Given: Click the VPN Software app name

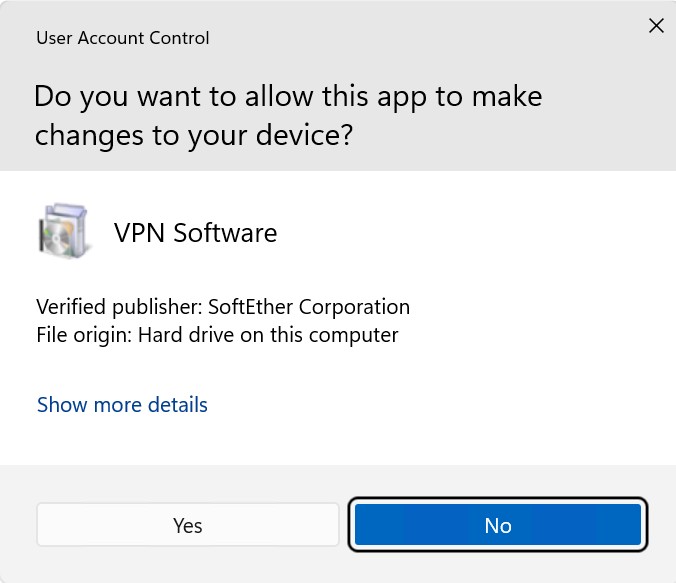Looking at the screenshot, I should point(195,233).
